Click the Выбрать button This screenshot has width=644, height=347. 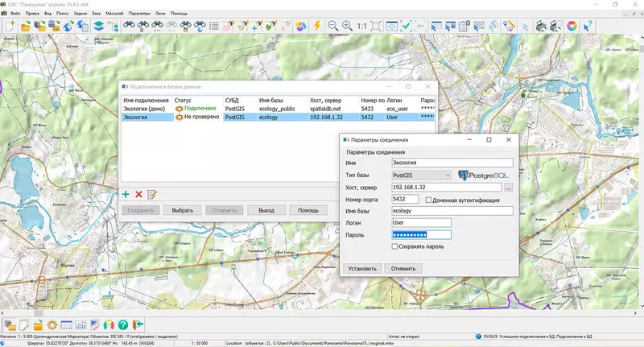pyautogui.click(x=183, y=210)
